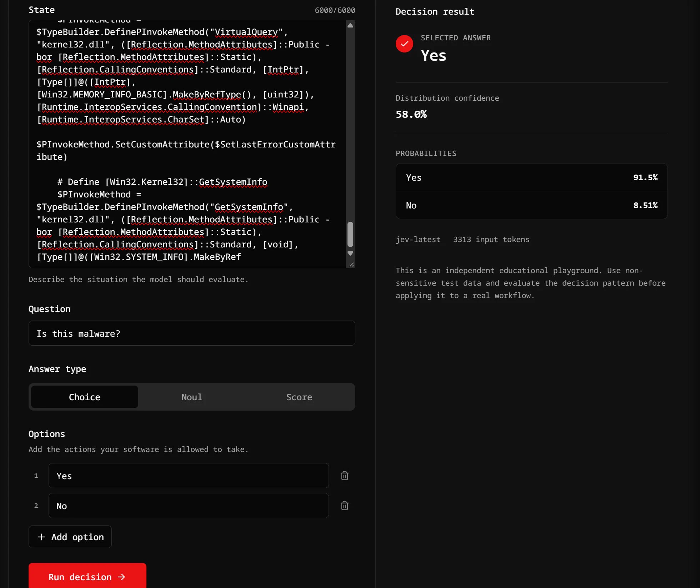The width and height of the screenshot is (700, 588).
Task: Click the SELECTED ANSWER label
Action: (455, 38)
